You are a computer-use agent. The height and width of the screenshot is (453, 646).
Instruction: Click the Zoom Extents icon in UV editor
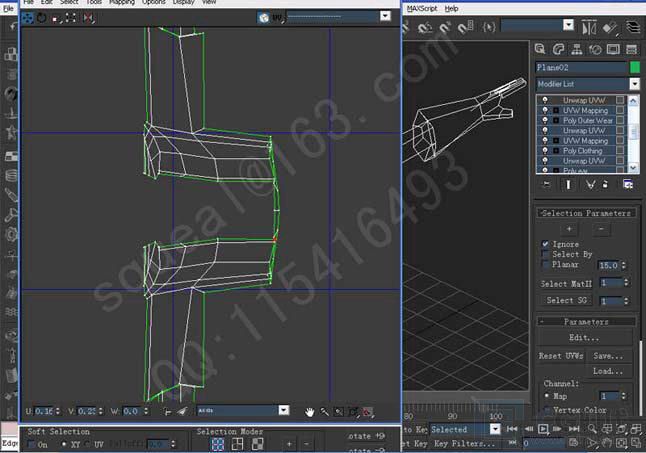353,411
